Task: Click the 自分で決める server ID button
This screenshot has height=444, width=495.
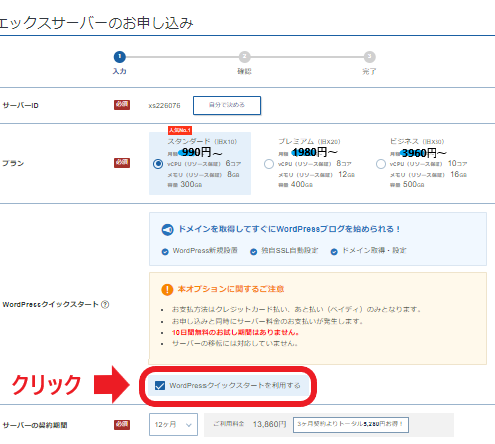Action: (227, 105)
